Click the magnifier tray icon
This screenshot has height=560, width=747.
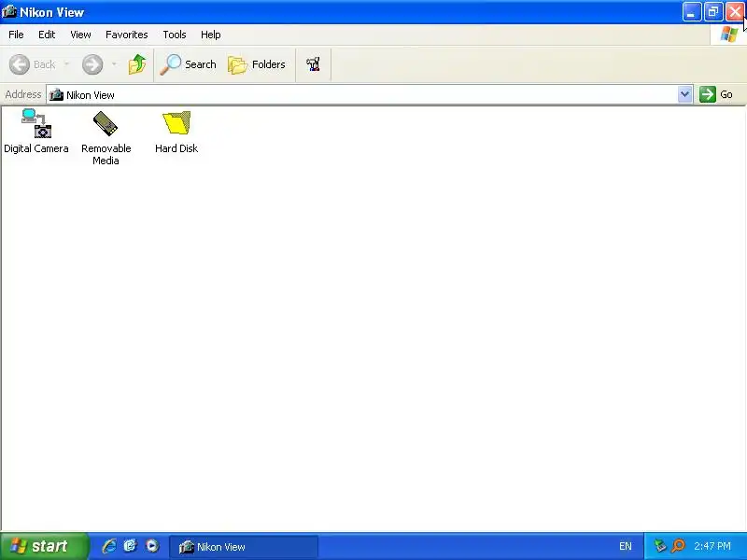[678, 546]
